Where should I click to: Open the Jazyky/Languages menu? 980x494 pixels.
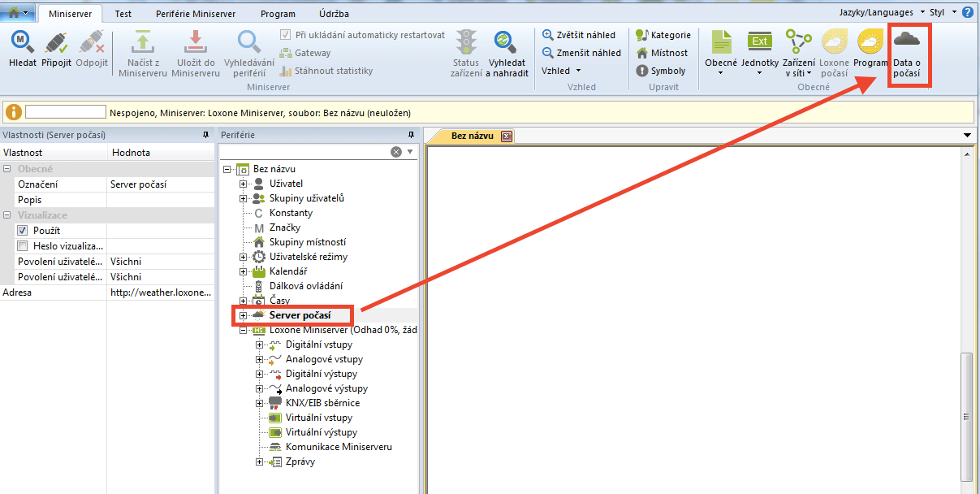pyautogui.click(x=877, y=12)
